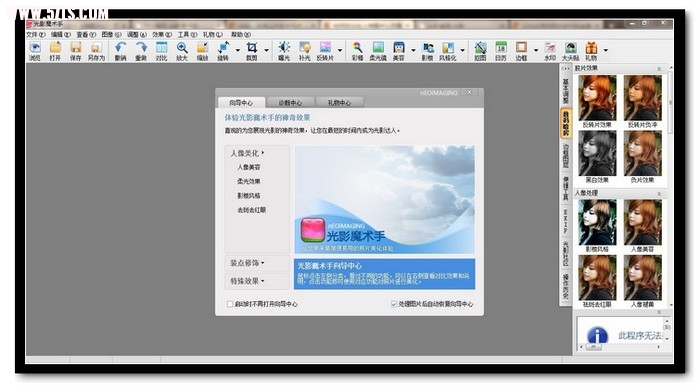Screen dimensions: 700x392
Task: Choose 人像美容 in wizard list
Action: click(x=249, y=167)
